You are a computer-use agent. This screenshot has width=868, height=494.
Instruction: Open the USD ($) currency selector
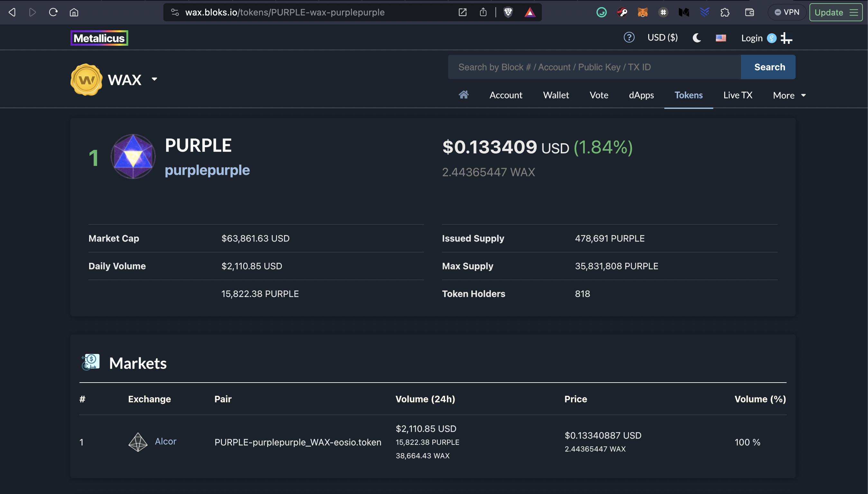(x=663, y=38)
